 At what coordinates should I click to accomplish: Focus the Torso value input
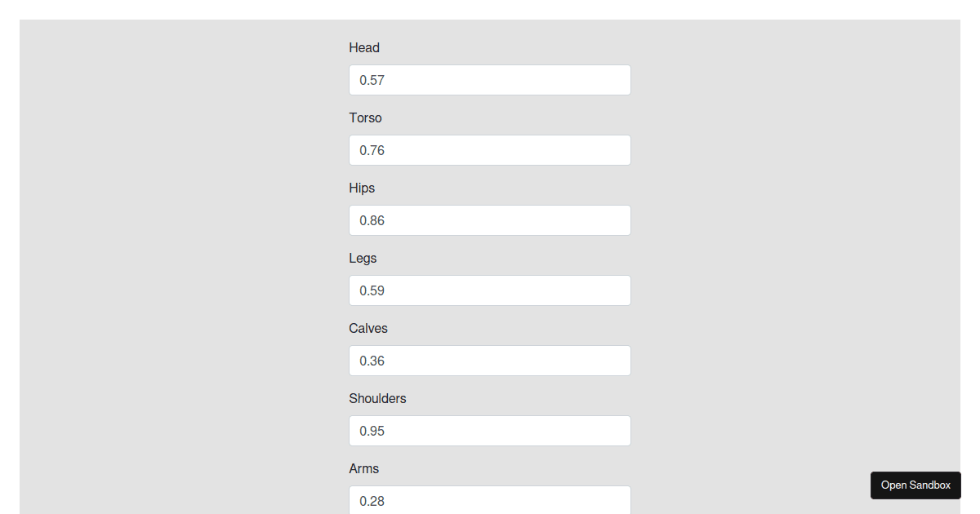(490, 150)
